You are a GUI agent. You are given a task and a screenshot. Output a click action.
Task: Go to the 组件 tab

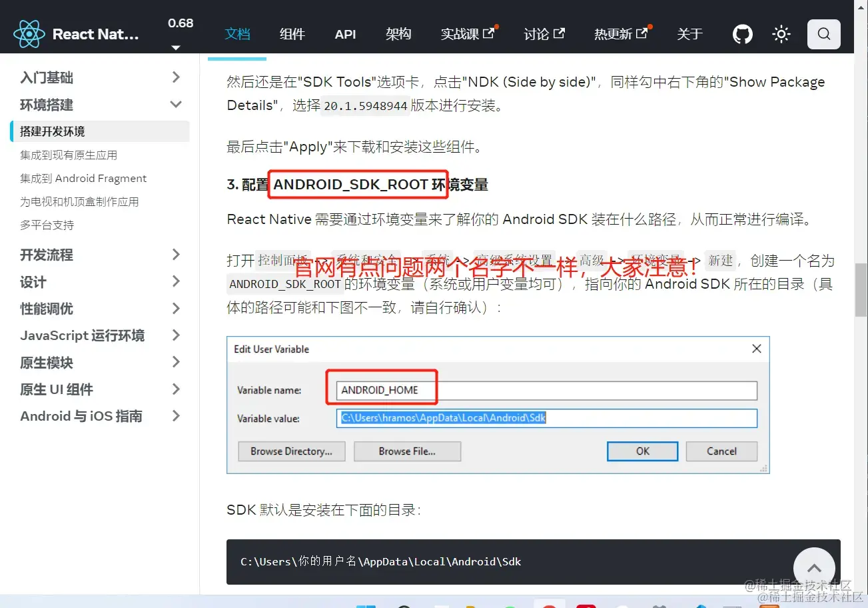292,34
